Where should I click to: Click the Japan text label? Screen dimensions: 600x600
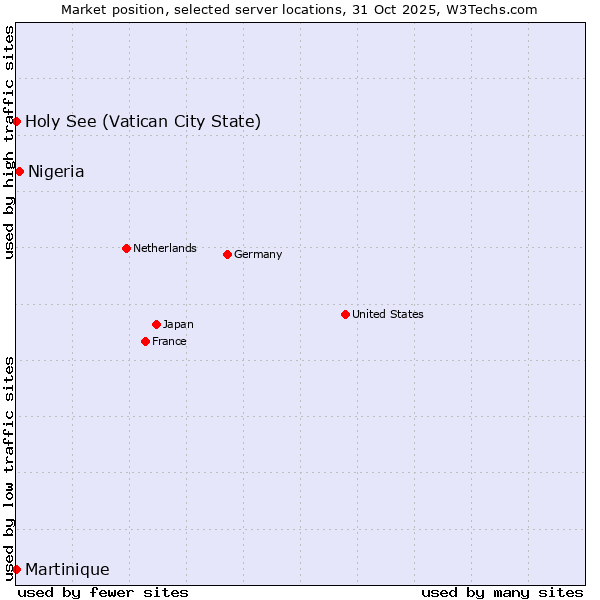(178, 324)
